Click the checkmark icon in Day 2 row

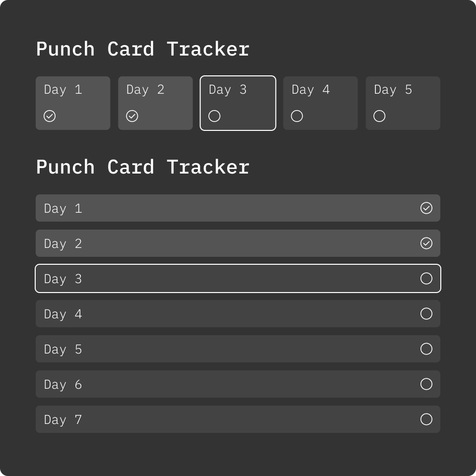pos(426,243)
